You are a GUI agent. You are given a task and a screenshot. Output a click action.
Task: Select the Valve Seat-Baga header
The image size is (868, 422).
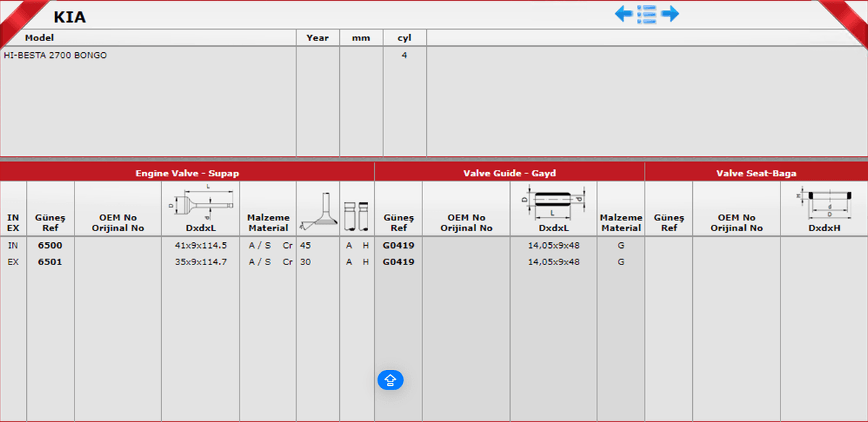pyautogui.click(x=756, y=173)
